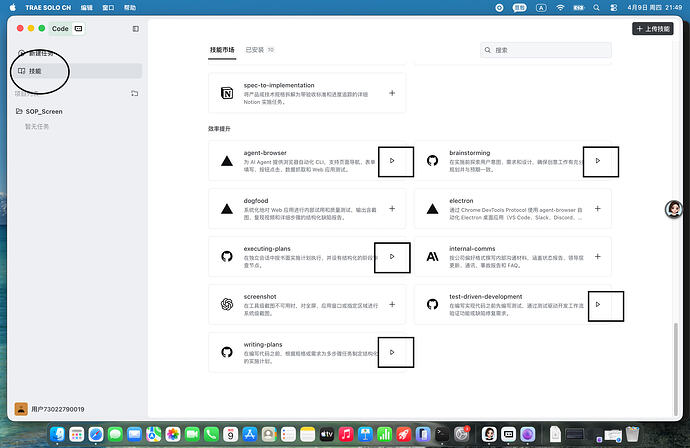Screen dimensions: 690x448
Task: Run the executing-plans skill
Action: [x=392, y=257]
